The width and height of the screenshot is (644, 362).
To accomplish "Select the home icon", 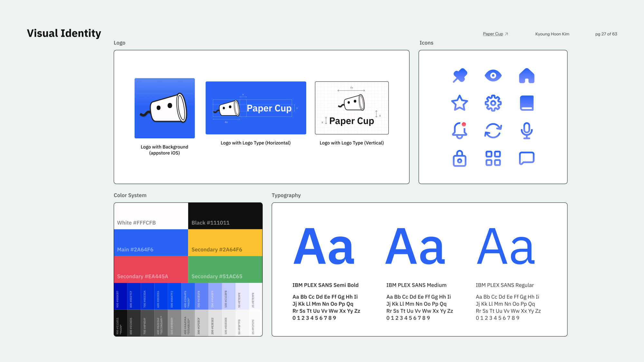I will (x=527, y=76).
